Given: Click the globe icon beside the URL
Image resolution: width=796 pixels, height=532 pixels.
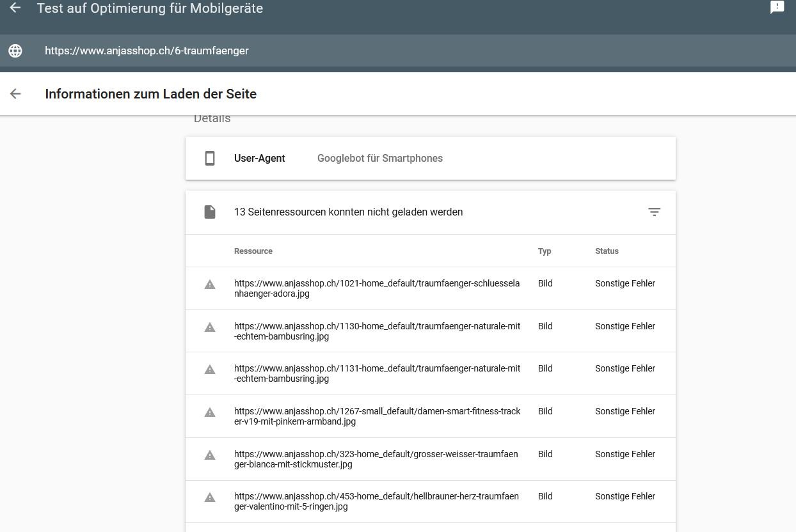Looking at the screenshot, I should (15, 51).
